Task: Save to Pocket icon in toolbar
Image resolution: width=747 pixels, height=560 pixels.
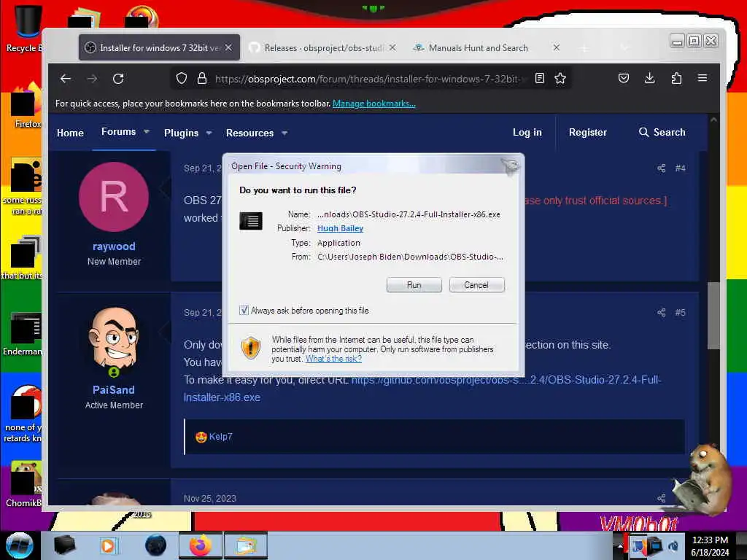Action: tap(624, 78)
